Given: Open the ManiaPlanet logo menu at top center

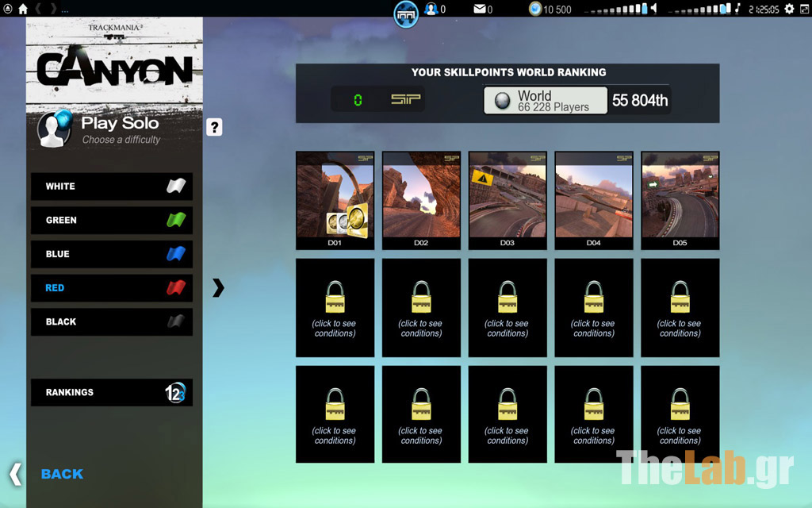Looking at the screenshot, I should point(405,14).
